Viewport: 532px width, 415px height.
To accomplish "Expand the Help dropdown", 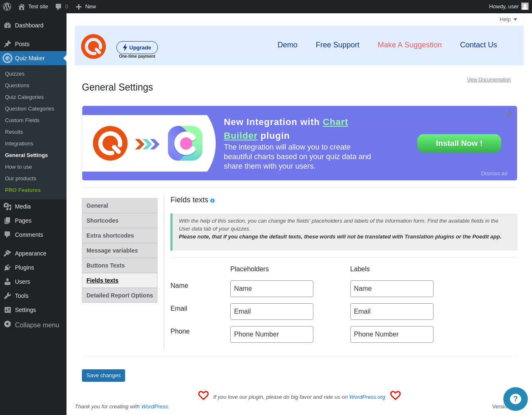I will click(x=508, y=20).
